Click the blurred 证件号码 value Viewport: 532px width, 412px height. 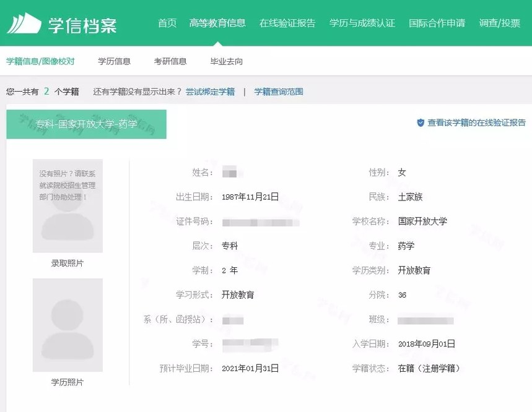[x=261, y=223]
